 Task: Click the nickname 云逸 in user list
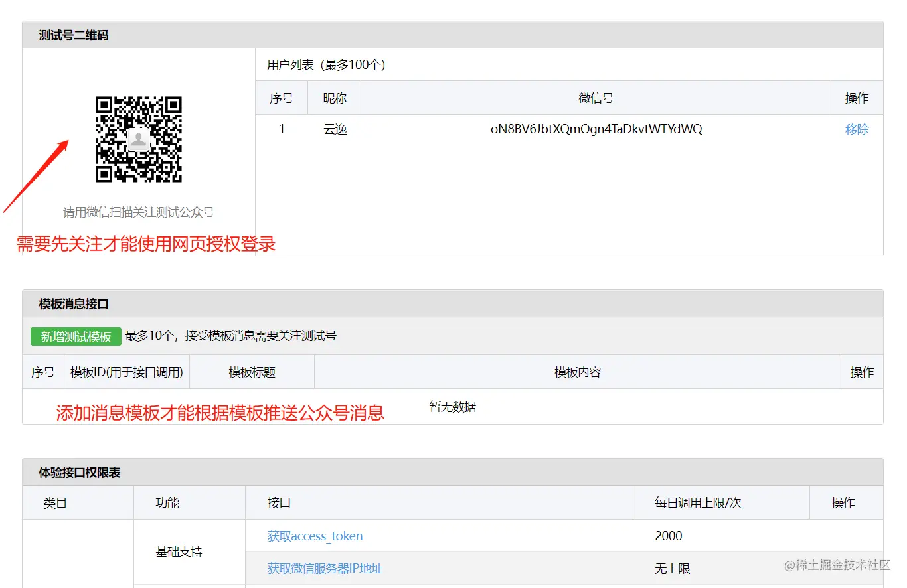(x=335, y=129)
